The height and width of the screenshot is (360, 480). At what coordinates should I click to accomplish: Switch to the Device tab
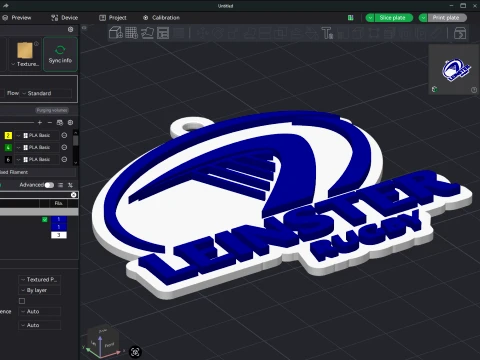pyautogui.click(x=64, y=18)
